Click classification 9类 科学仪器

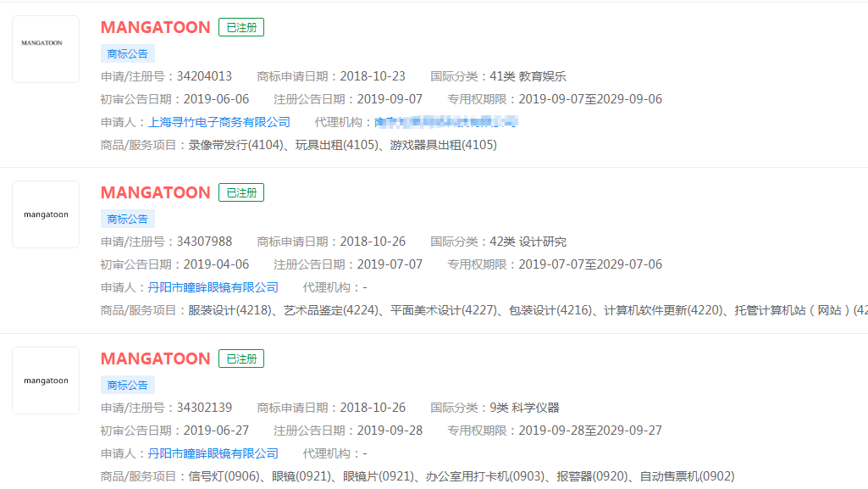[x=524, y=408]
